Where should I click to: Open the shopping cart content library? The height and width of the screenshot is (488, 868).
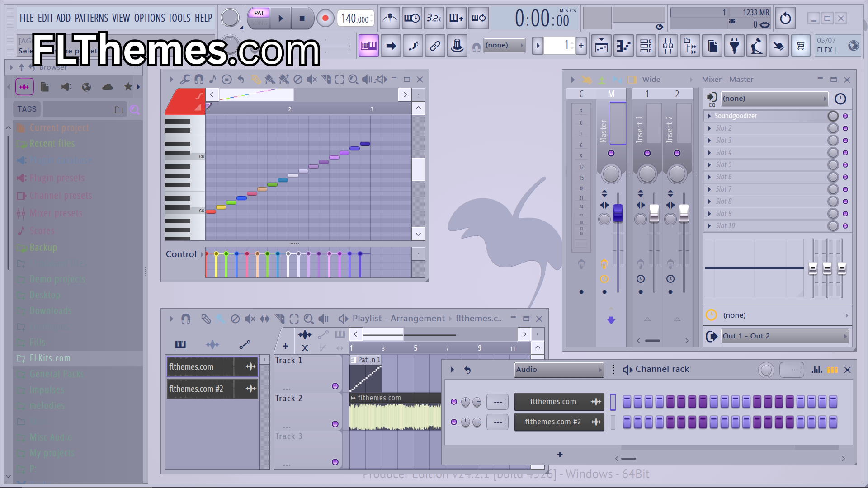(x=801, y=46)
